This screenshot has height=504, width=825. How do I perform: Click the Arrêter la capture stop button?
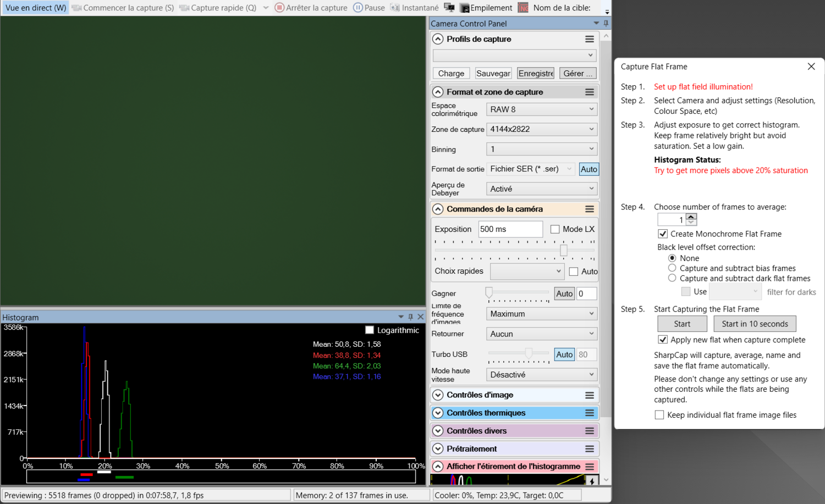click(311, 8)
